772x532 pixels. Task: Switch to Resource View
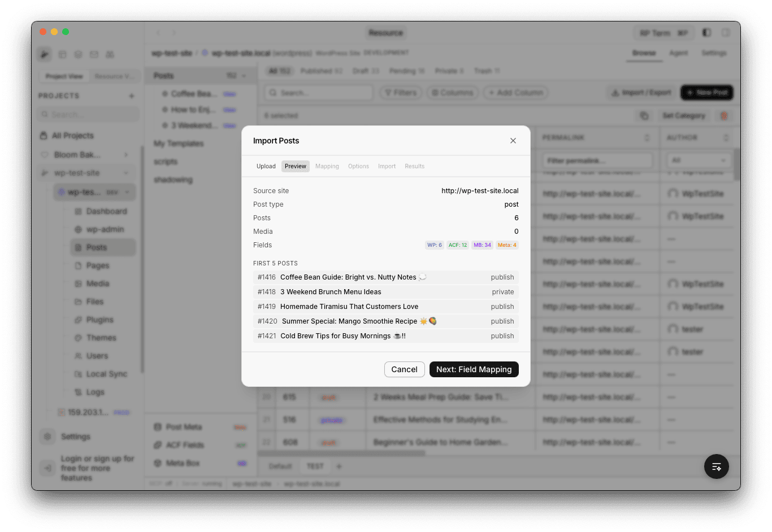point(115,76)
